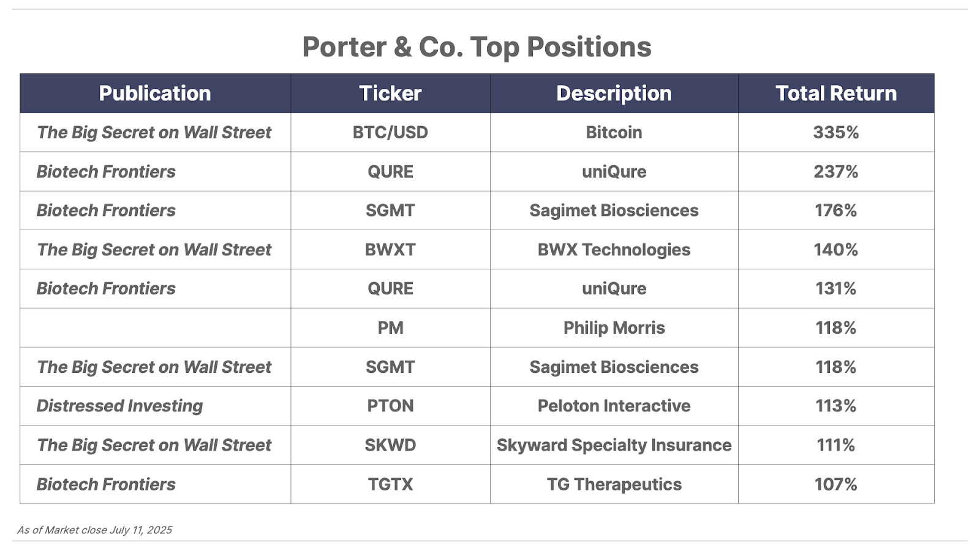The height and width of the screenshot is (551, 980).
Task: Click the Bitcoin description cell
Action: click(x=614, y=132)
